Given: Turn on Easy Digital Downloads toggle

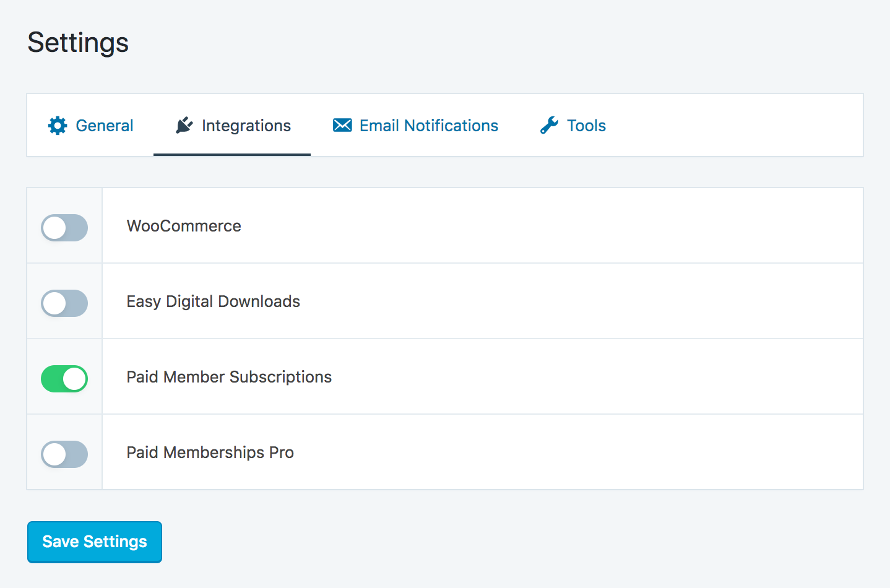Looking at the screenshot, I should tap(64, 303).
